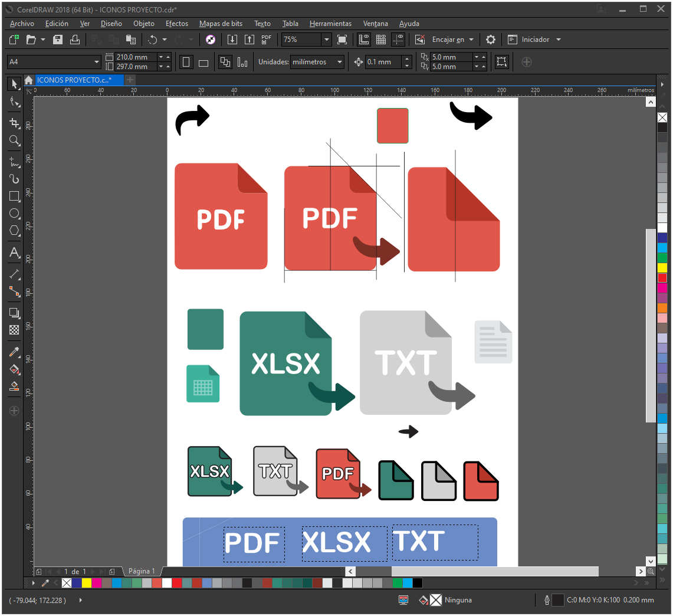Choose the Connector line tool
Viewport: 673px width, 616px height.
pyautogui.click(x=14, y=291)
